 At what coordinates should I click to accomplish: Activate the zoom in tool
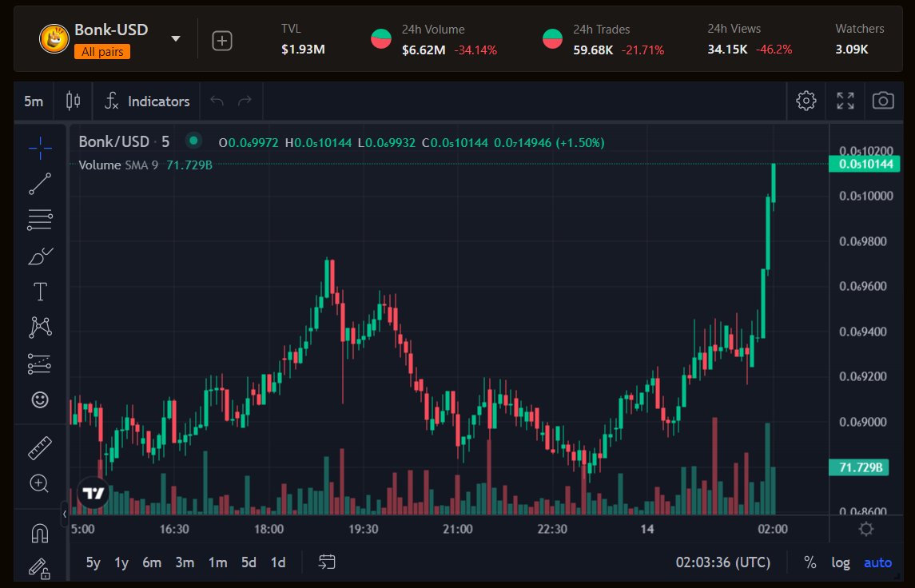point(40,483)
